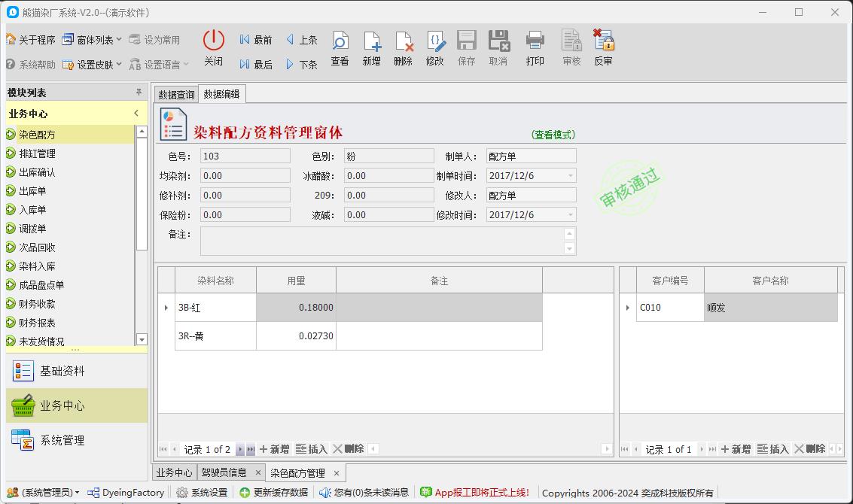The image size is (853, 504).
Task: Print the recipe using the 打印 icon
Action: tap(535, 47)
